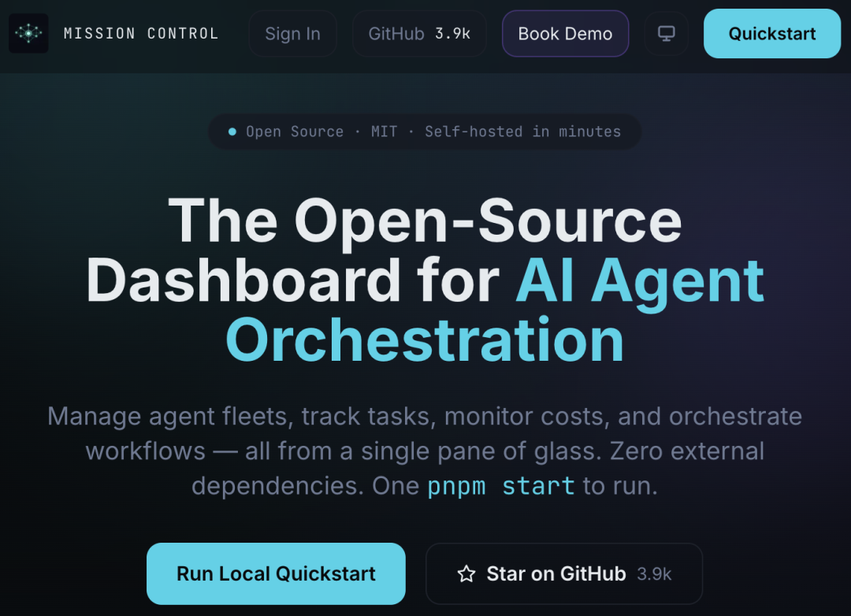
Task: Open the GitHub link in the navbar
Action: pos(419,34)
